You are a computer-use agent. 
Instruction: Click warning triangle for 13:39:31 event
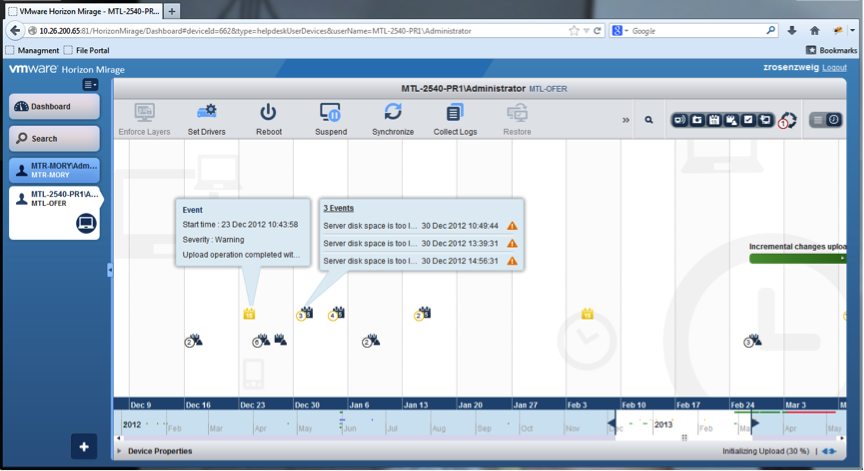click(x=512, y=243)
